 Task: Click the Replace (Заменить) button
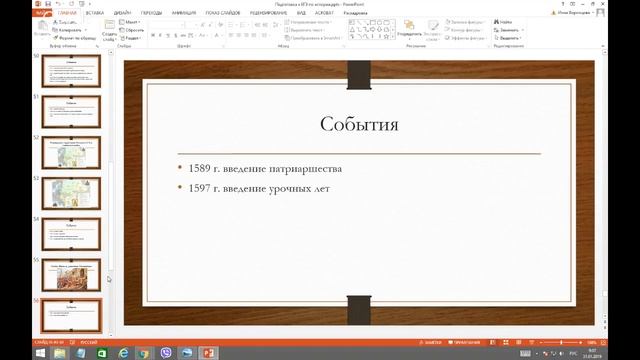tap(509, 30)
